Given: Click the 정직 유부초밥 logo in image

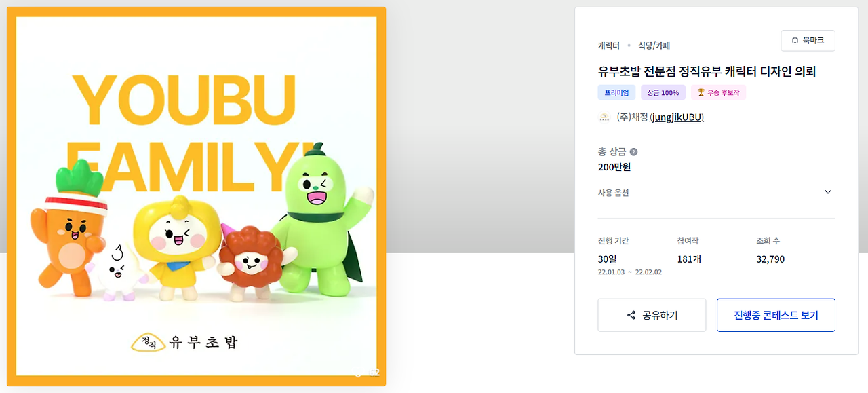Looking at the screenshot, I should [x=184, y=341].
